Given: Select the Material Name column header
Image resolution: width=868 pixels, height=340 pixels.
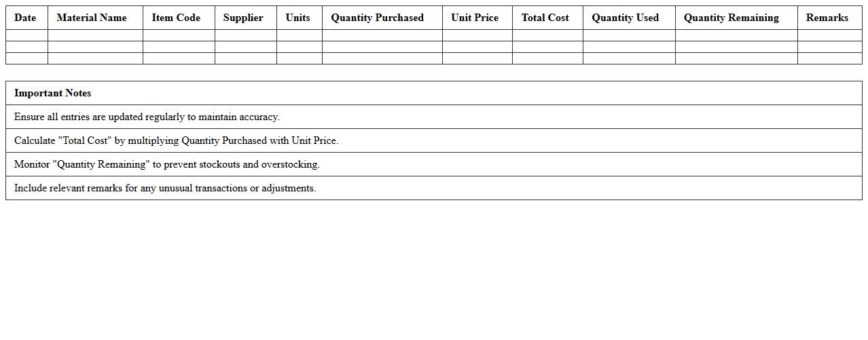Looking at the screenshot, I should 92,18.
